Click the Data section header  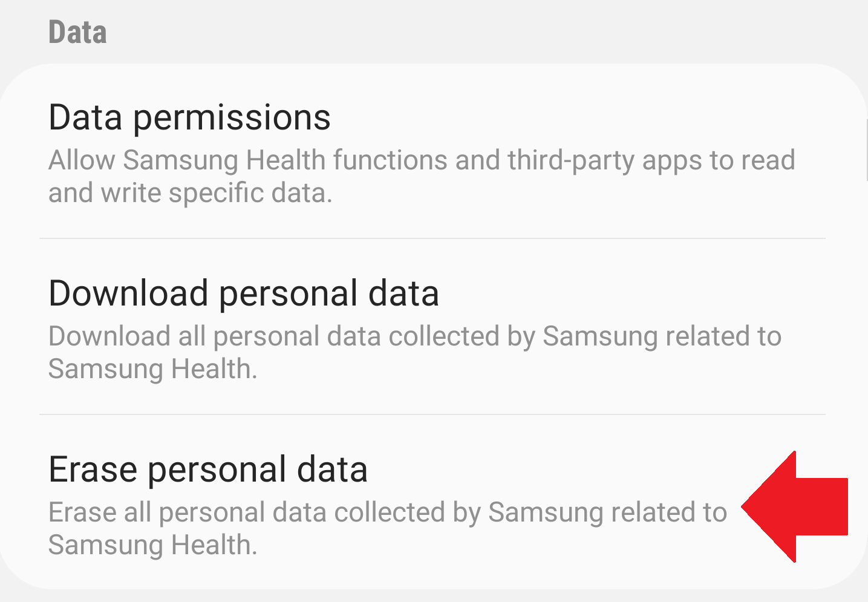pos(77,33)
